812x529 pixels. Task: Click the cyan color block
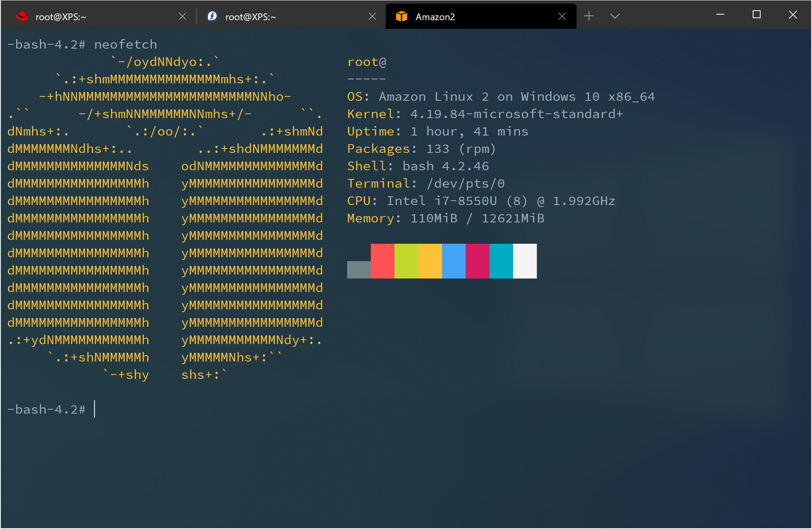click(501, 261)
